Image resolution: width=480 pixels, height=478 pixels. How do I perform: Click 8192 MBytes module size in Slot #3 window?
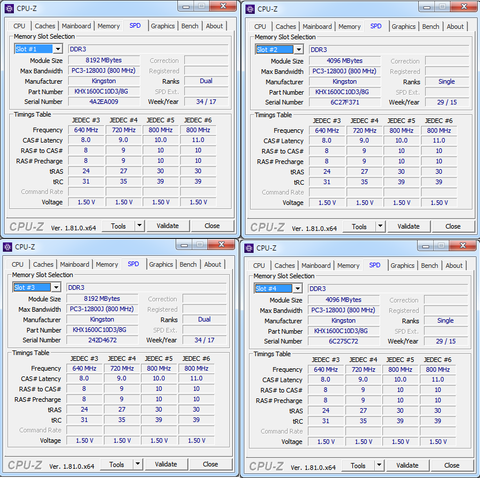(x=102, y=299)
